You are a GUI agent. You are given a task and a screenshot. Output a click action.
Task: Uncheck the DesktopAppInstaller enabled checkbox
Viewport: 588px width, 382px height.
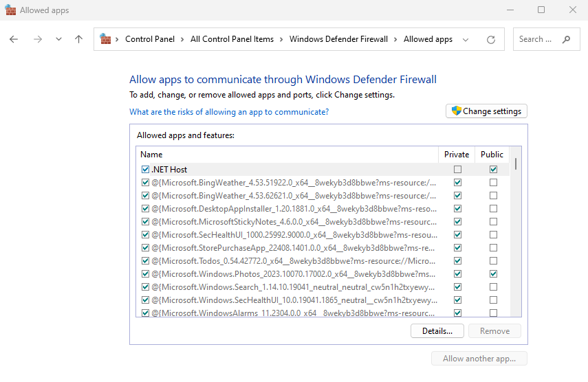[146, 209]
